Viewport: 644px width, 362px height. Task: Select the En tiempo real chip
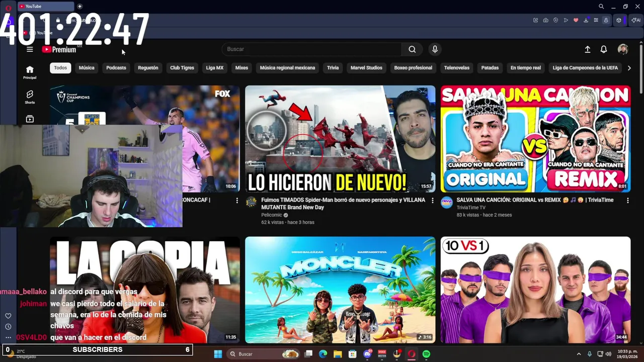(526, 68)
